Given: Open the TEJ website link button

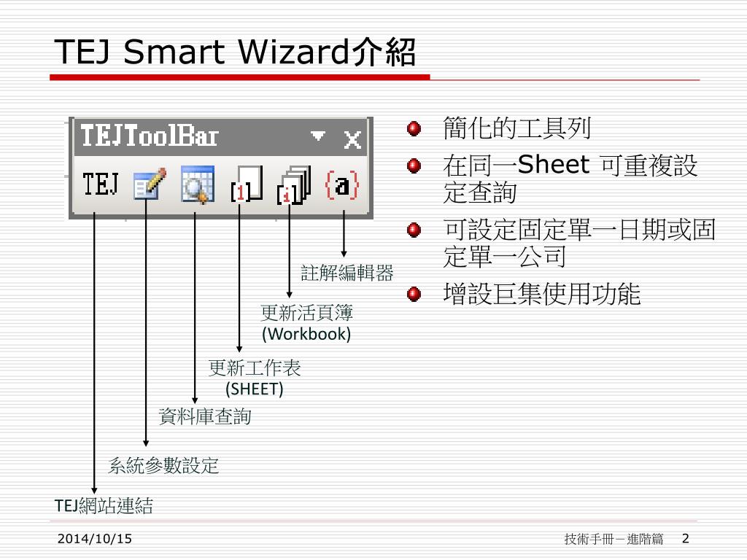Looking at the screenshot, I should click(100, 184).
